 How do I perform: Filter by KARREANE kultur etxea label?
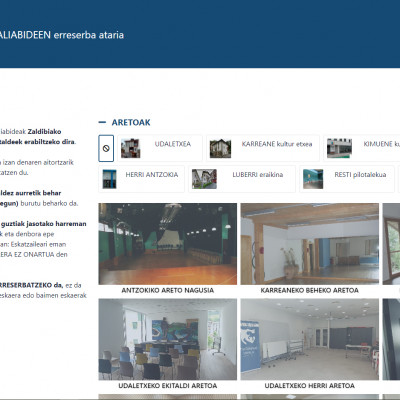[x=277, y=144]
